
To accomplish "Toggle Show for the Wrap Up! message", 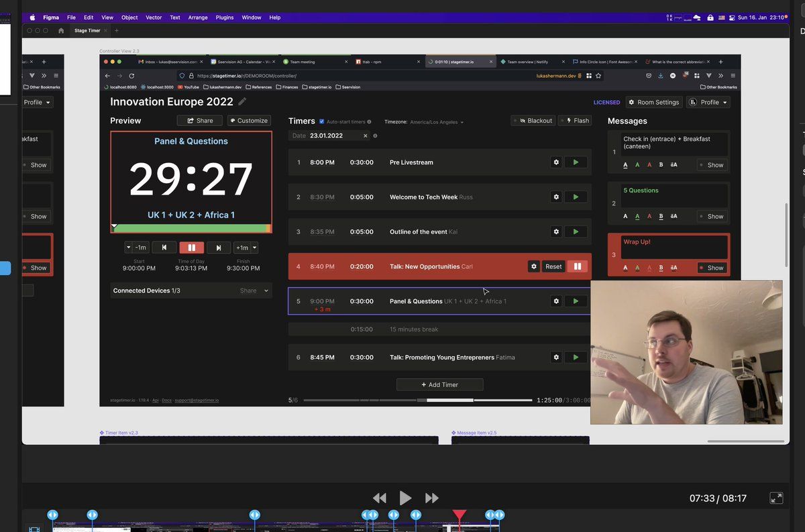I will pos(711,268).
